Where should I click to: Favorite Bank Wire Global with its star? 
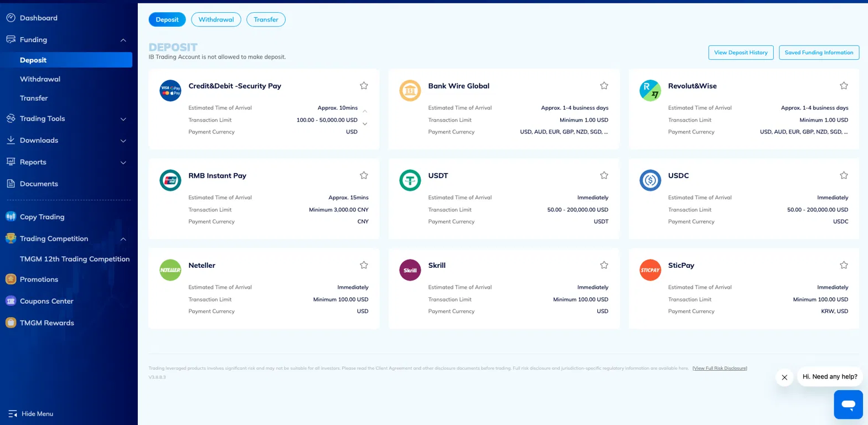604,86
